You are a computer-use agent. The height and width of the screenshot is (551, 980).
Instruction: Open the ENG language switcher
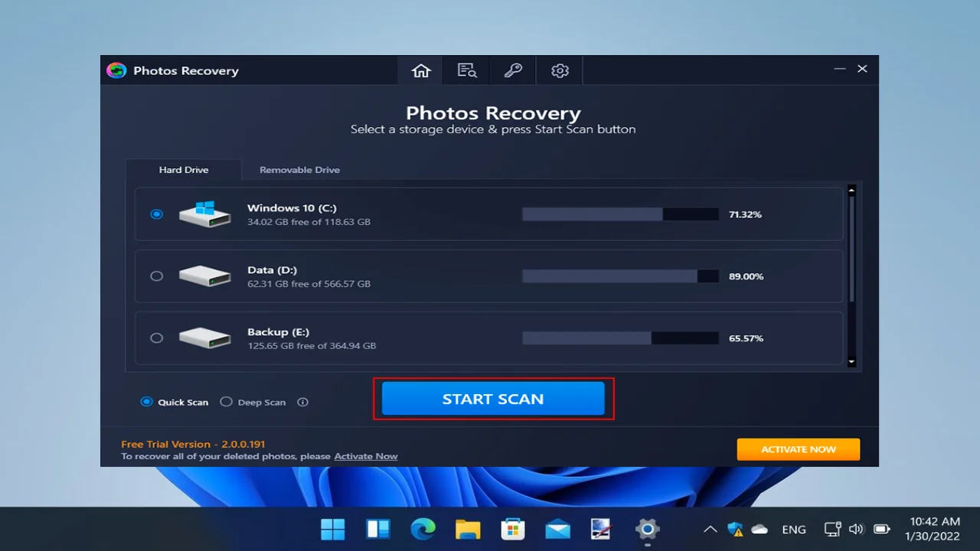(794, 529)
